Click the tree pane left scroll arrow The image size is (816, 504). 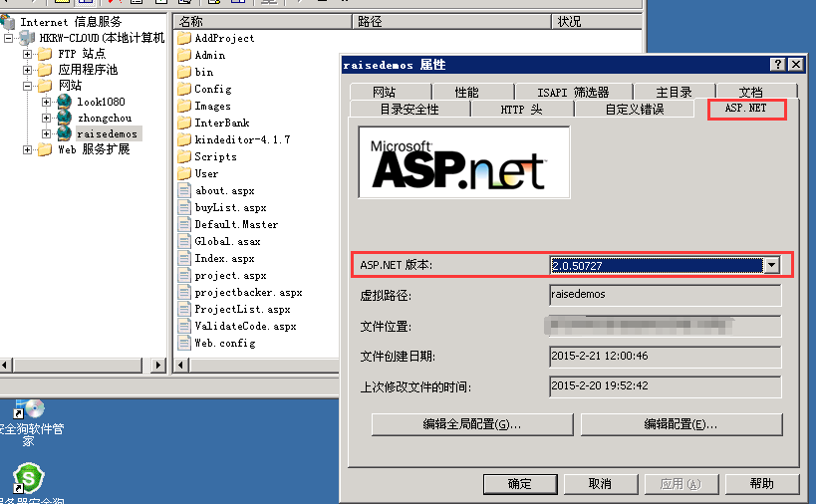click(x=6, y=366)
